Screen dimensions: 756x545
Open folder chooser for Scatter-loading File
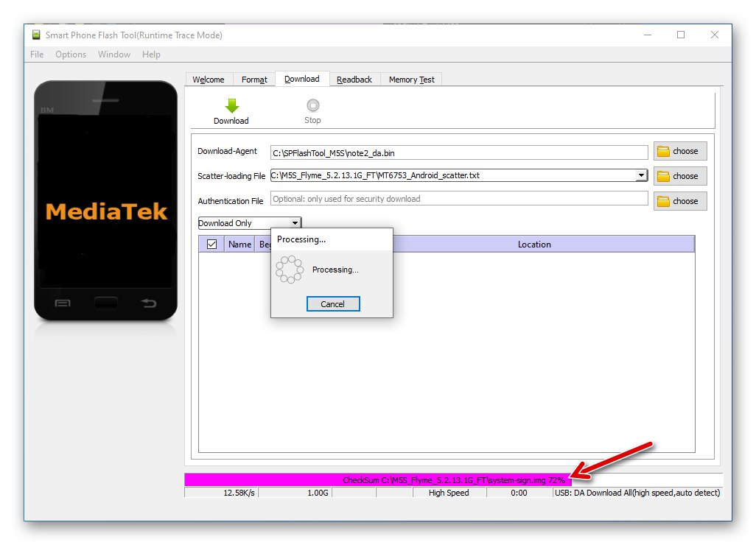click(x=679, y=176)
